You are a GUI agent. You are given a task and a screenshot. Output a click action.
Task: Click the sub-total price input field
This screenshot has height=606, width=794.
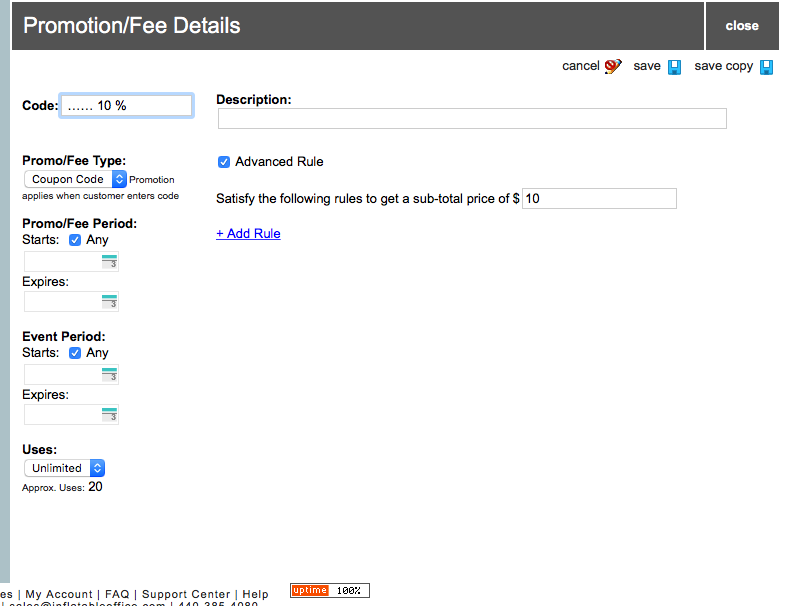tap(599, 199)
